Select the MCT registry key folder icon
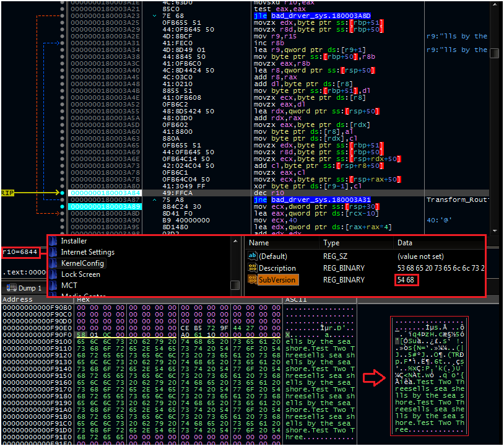504x446 pixels. 53,286
